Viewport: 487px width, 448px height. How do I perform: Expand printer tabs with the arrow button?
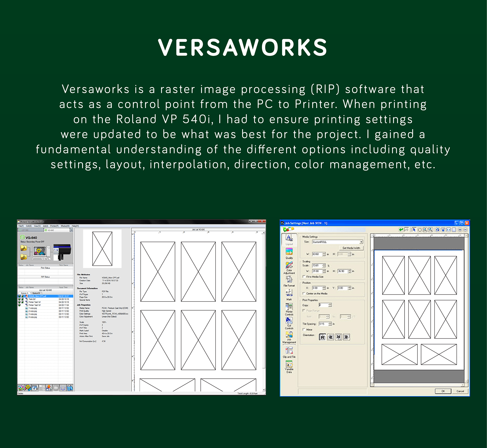coord(72,230)
